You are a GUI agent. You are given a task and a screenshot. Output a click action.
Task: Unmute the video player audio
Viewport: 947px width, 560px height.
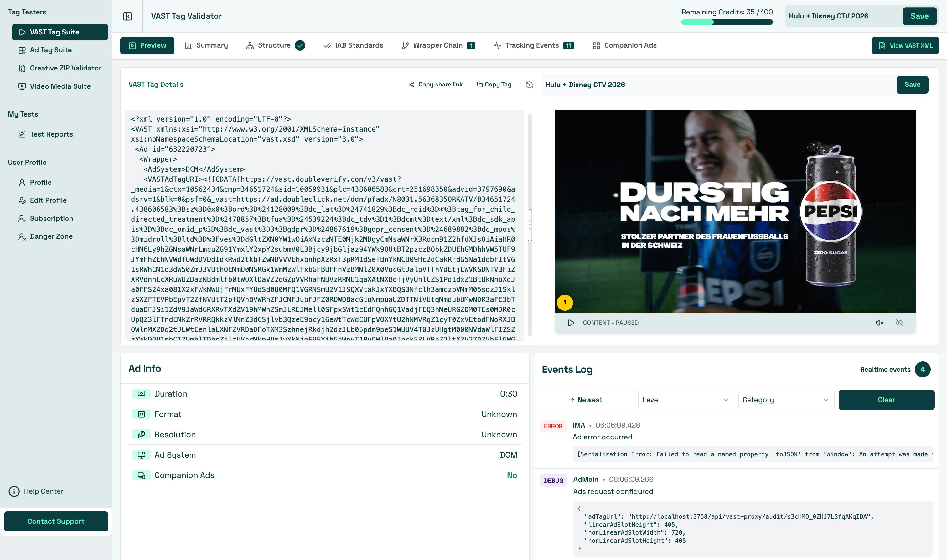pos(879,323)
